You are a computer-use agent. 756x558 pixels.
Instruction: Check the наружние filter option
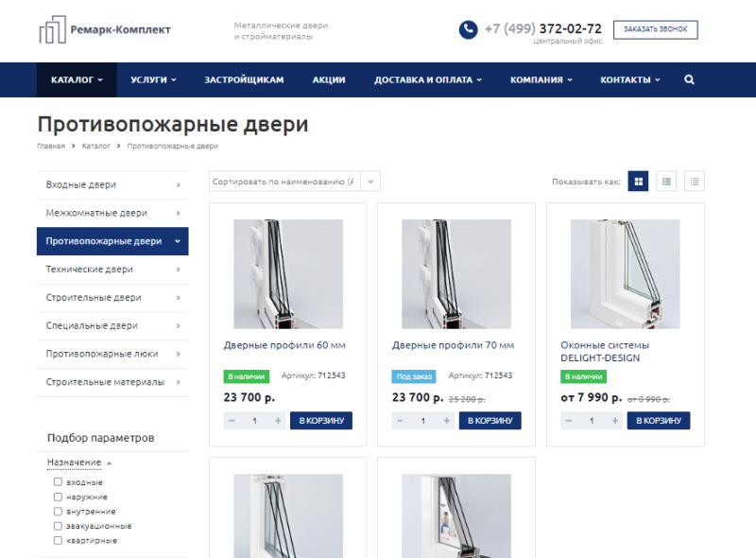point(58,497)
